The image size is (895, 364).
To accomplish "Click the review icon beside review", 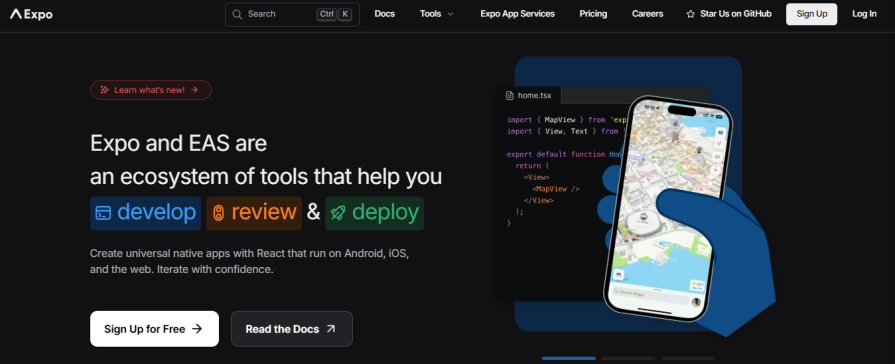I will coord(218,213).
